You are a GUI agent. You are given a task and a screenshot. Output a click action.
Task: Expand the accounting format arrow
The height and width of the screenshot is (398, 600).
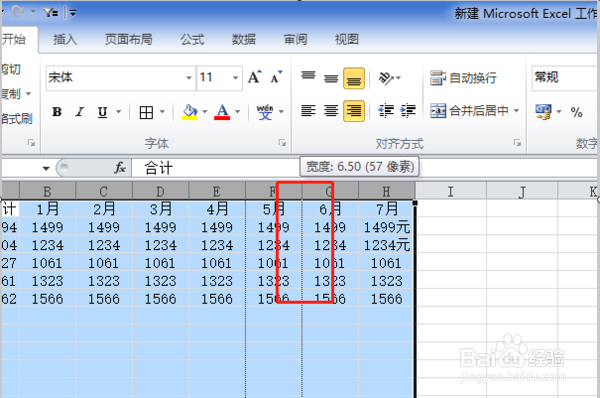point(559,112)
